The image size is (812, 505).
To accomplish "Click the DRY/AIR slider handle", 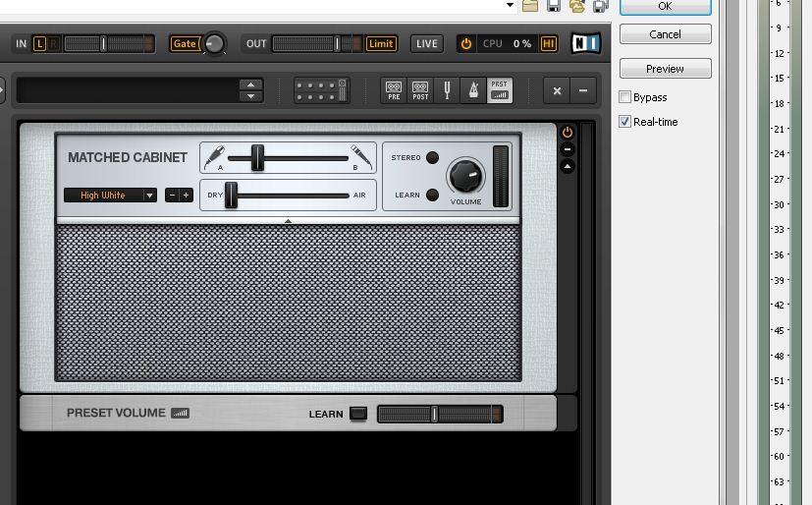I will pos(232,196).
